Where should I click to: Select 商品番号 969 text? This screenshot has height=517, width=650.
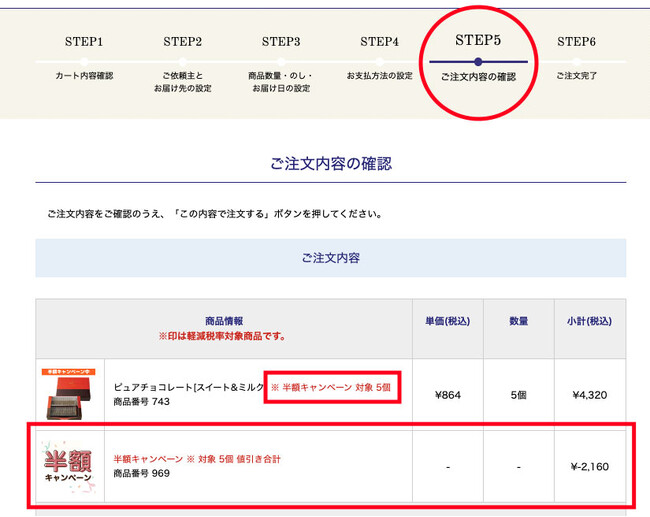click(x=141, y=473)
